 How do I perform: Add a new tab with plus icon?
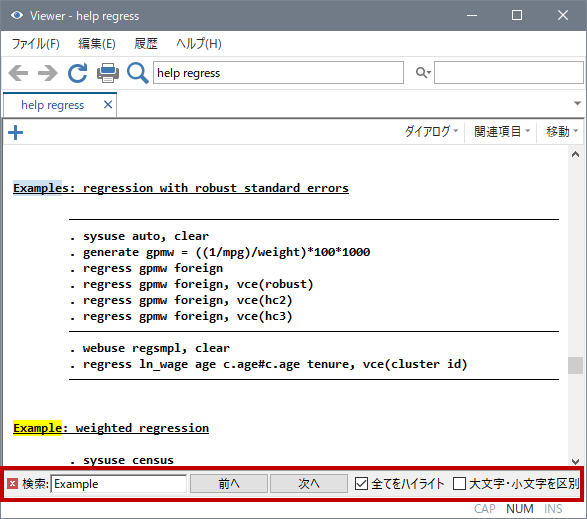[15, 133]
